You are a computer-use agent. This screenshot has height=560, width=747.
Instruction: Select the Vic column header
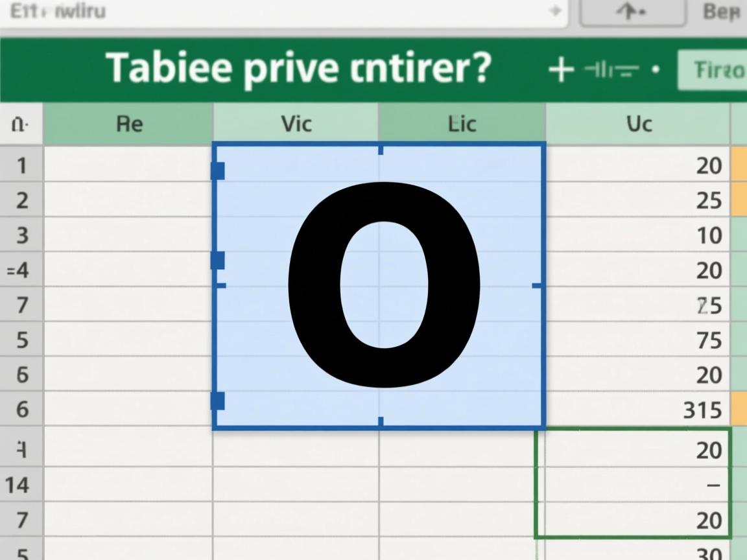coord(296,123)
